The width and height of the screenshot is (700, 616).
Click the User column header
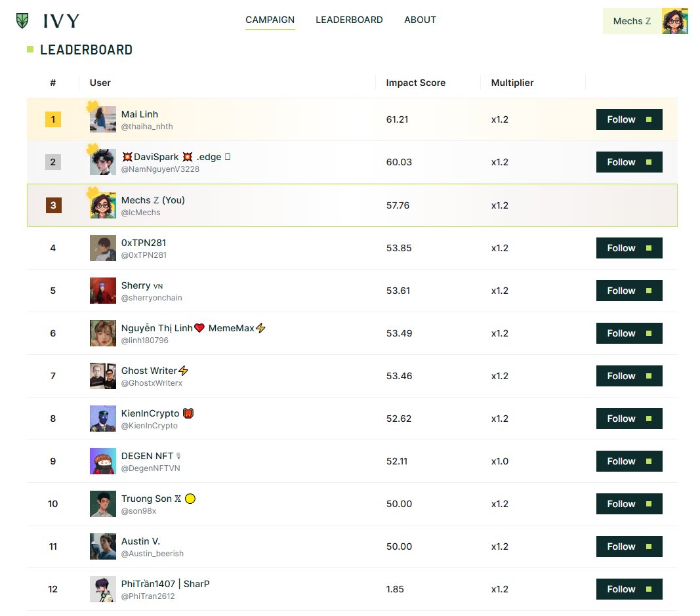click(100, 83)
